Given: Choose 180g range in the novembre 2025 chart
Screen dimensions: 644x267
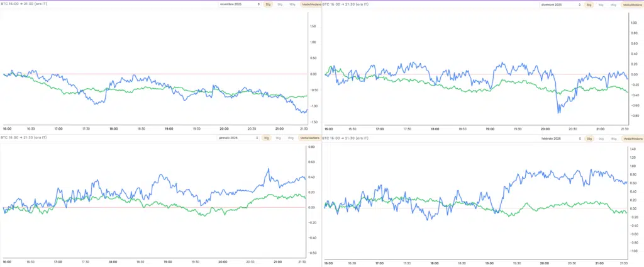Looking at the screenshot, I should pyautogui.click(x=292, y=4).
